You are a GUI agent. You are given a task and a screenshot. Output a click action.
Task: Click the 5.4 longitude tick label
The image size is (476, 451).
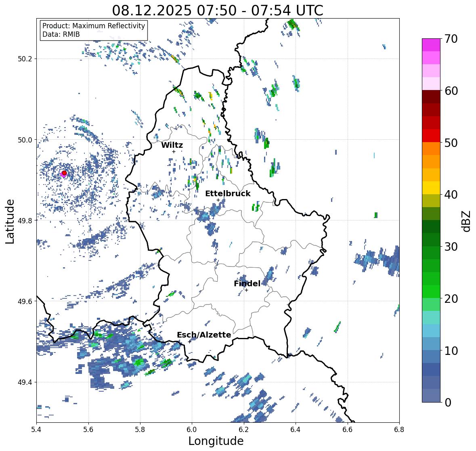pyautogui.click(x=36, y=430)
